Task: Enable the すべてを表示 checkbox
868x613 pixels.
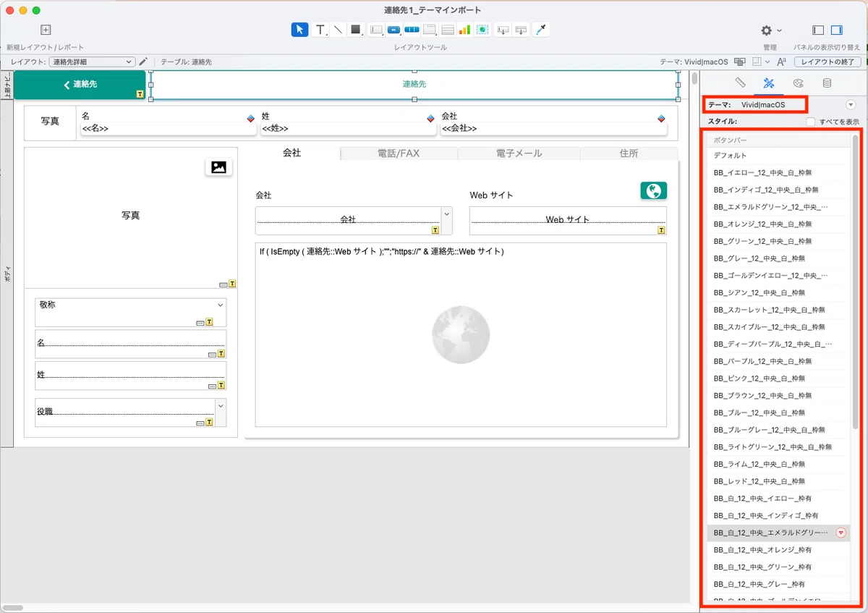Action: pyautogui.click(x=811, y=122)
